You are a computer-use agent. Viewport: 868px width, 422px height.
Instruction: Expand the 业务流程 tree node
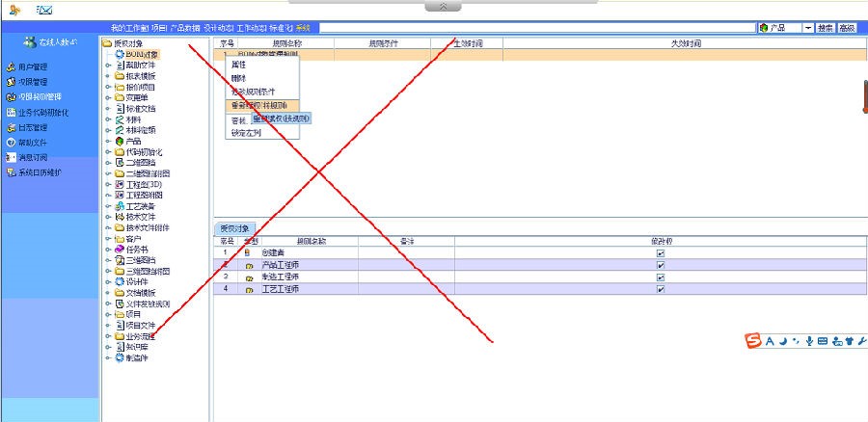109,336
